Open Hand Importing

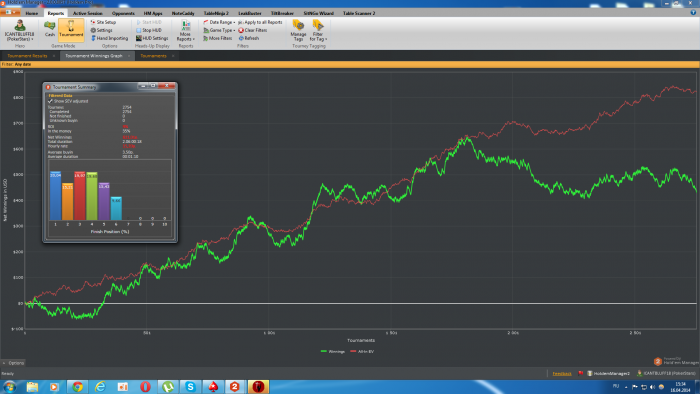pos(109,38)
